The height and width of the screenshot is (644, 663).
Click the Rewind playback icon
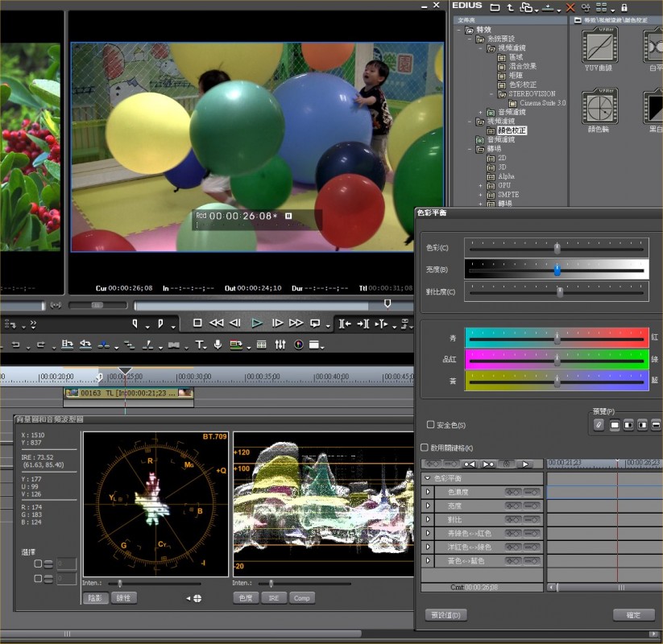(216, 323)
